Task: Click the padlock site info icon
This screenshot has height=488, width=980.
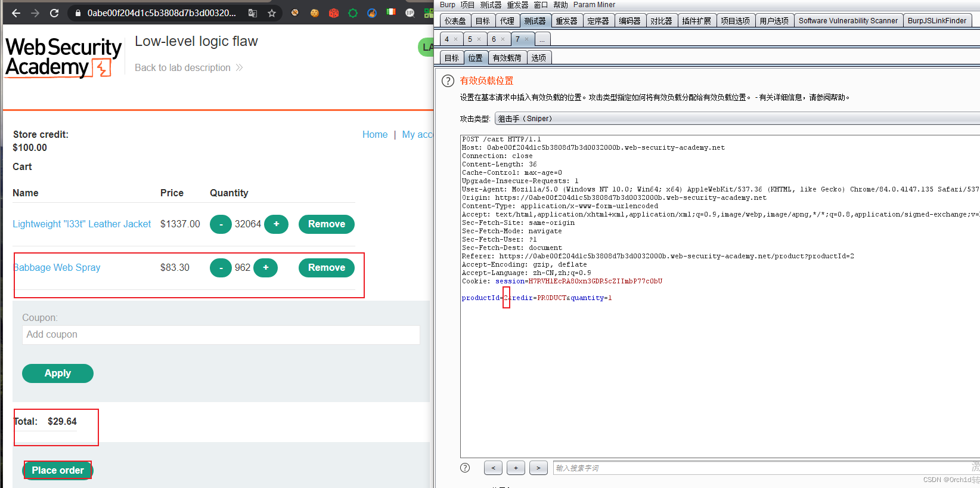Action: [x=77, y=13]
